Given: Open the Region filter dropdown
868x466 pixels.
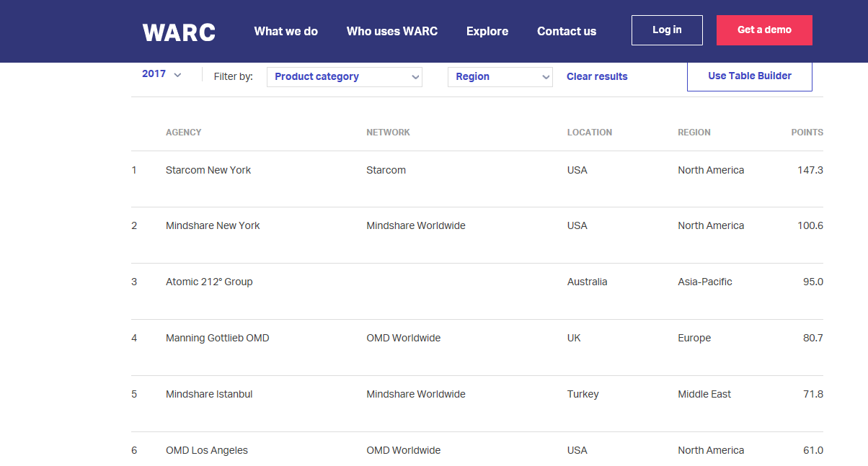Looking at the screenshot, I should pyautogui.click(x=500, y=77).
